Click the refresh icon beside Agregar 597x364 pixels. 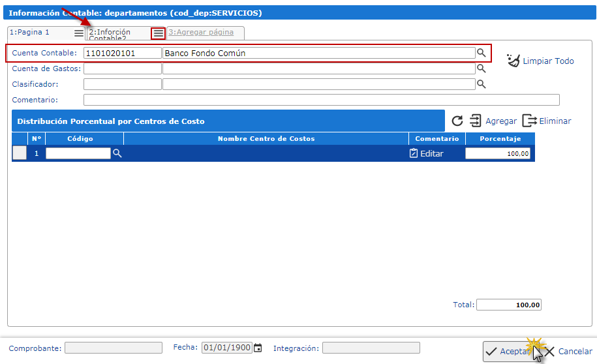(457, 121)
